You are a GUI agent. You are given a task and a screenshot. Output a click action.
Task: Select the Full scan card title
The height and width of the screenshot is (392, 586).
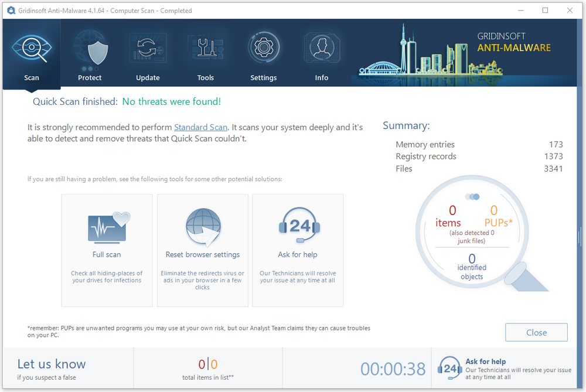pos(107,254)
